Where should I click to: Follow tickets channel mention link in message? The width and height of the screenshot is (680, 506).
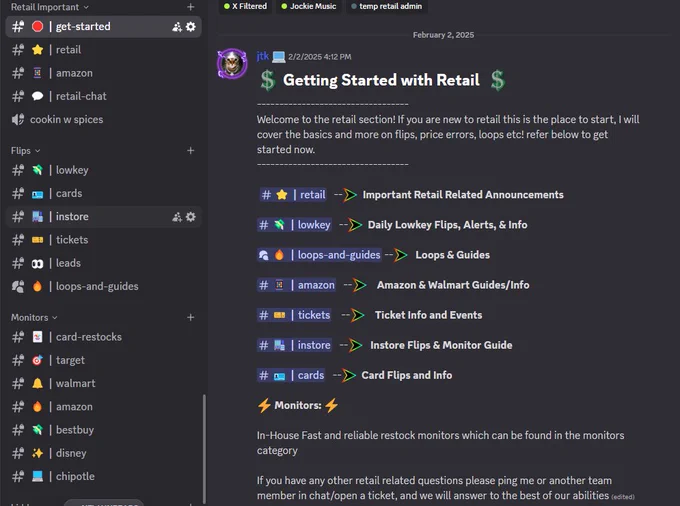click(x=294, y=315)
